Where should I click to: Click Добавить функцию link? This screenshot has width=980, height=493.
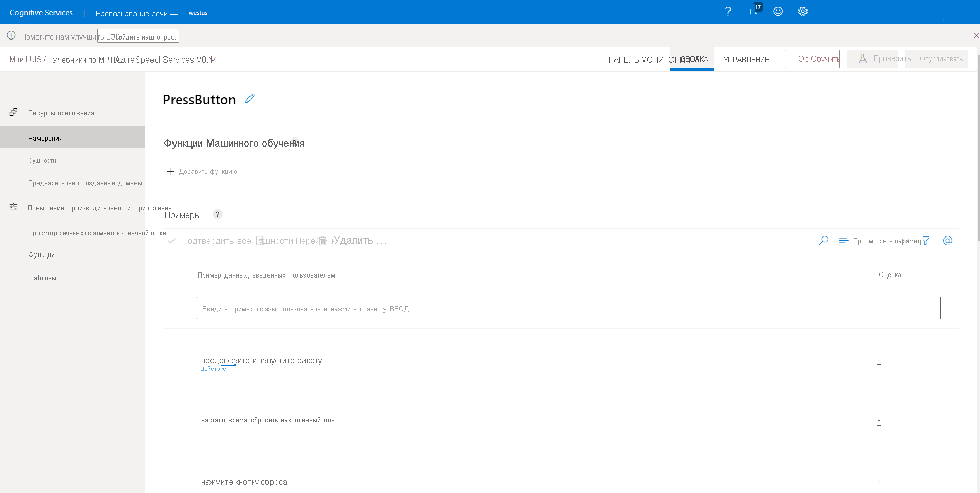tap(208, 172)
